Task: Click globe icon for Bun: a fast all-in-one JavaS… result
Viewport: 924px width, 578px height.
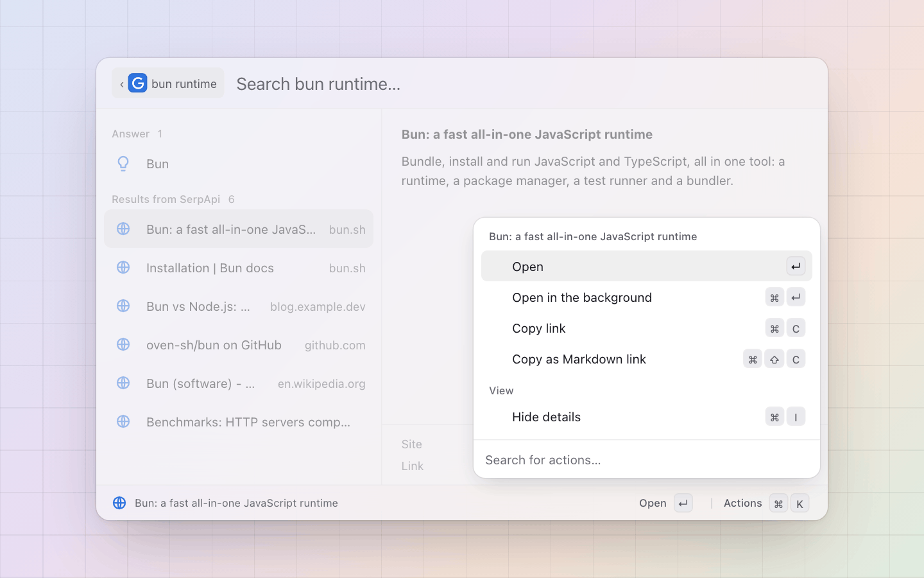Action: tap(123, 229)
